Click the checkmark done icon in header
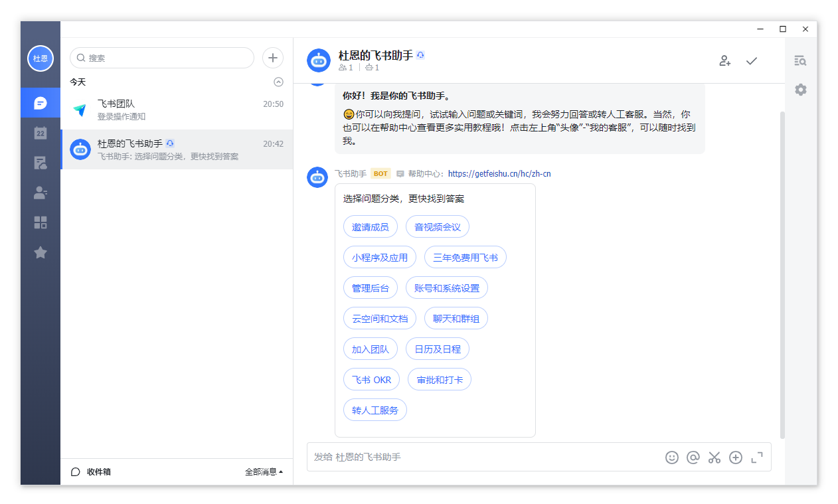Viewport: 838px width, 504px height. point(752,60)
